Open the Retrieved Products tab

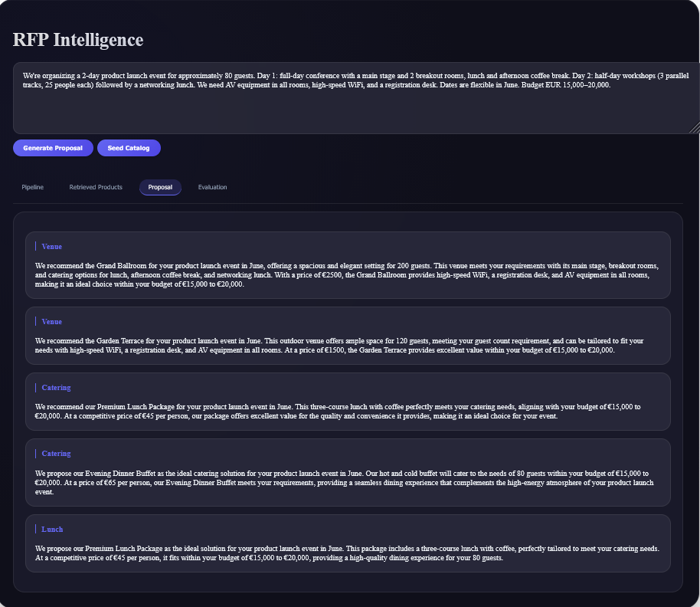coord(96,187)
